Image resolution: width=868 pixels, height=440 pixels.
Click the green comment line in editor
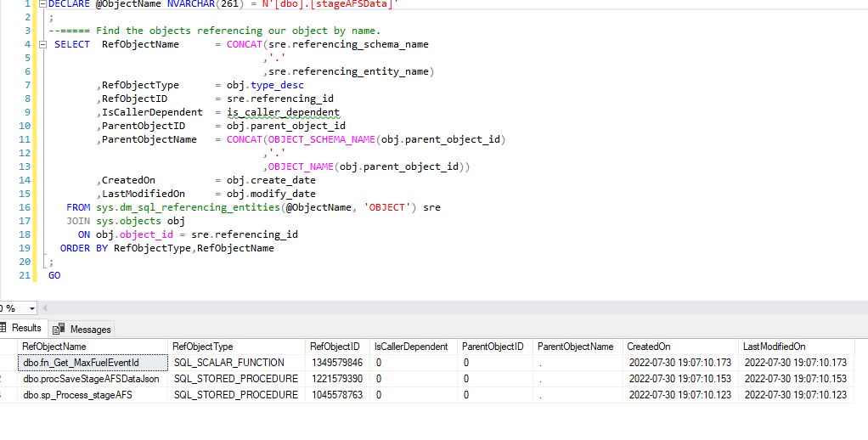[x=215, y=31]
